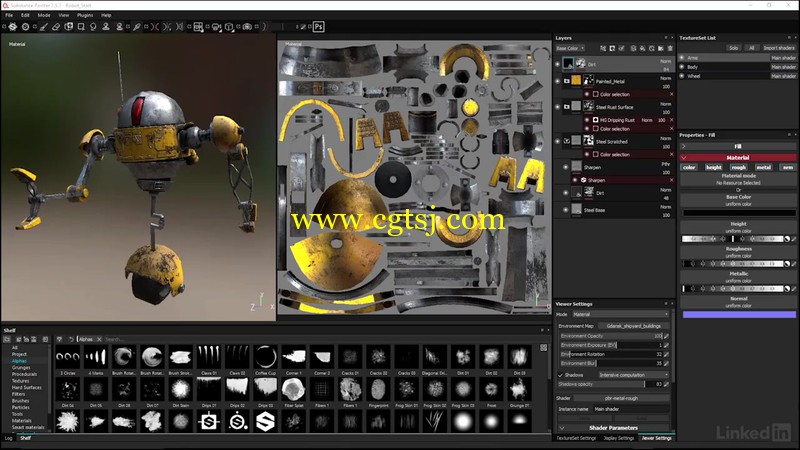This screenshot has width=800, height=450.
Task: Toggle the metal material channel button
Action: (x=763, y=167)
